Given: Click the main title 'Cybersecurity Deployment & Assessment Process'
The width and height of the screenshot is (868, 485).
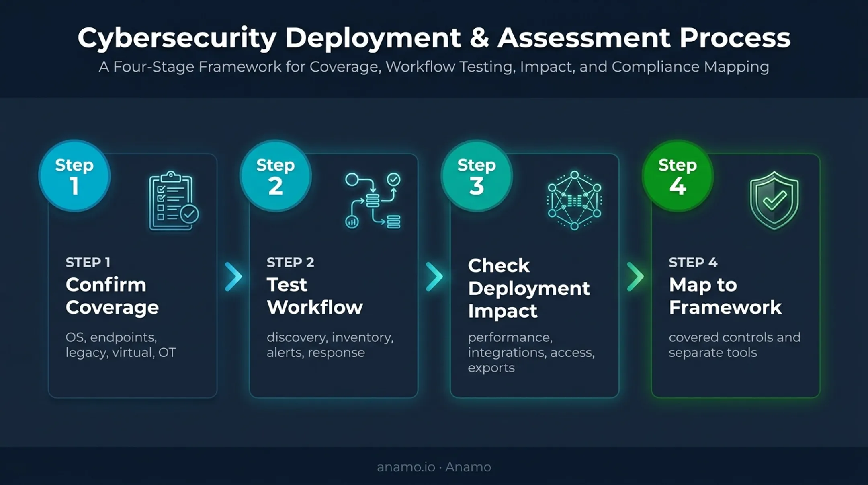Looking at the screenshot, I should 434,38.
